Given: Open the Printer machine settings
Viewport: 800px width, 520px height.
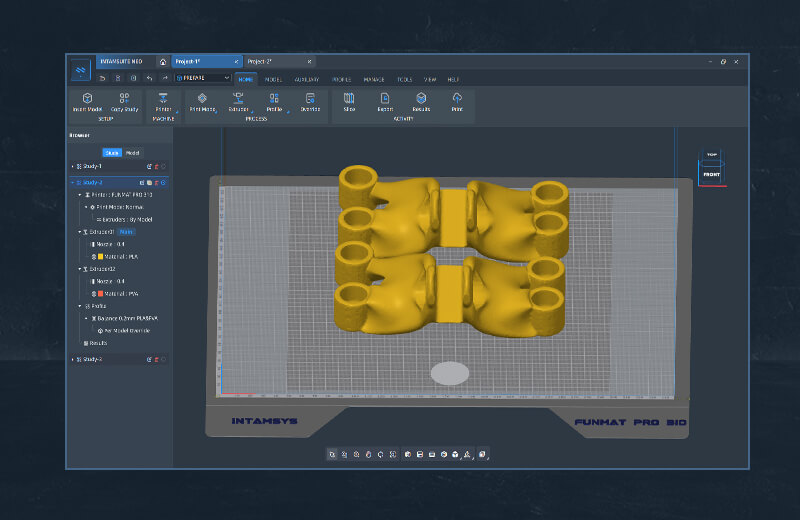Looking at the screenshot, I should [163, 99].
